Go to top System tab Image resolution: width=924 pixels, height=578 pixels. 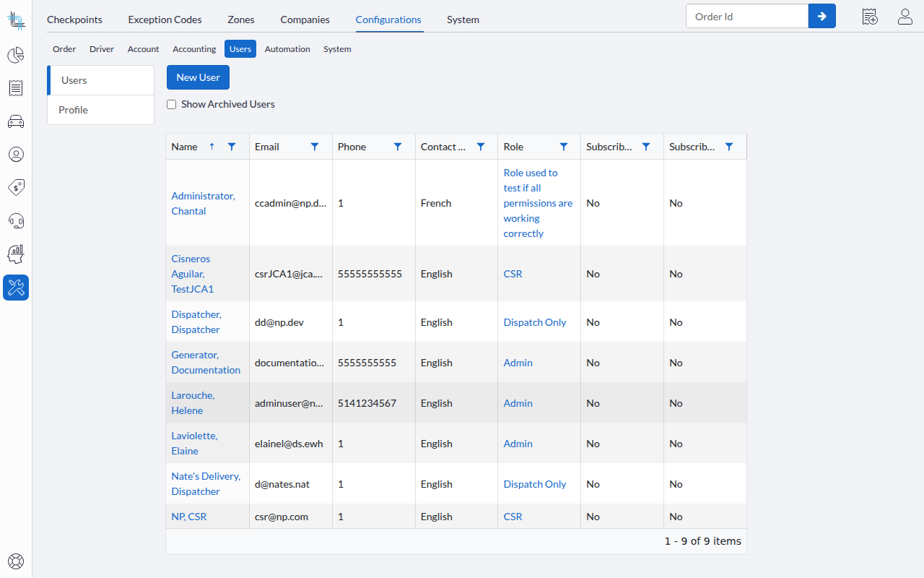click(x=463, y=20)
